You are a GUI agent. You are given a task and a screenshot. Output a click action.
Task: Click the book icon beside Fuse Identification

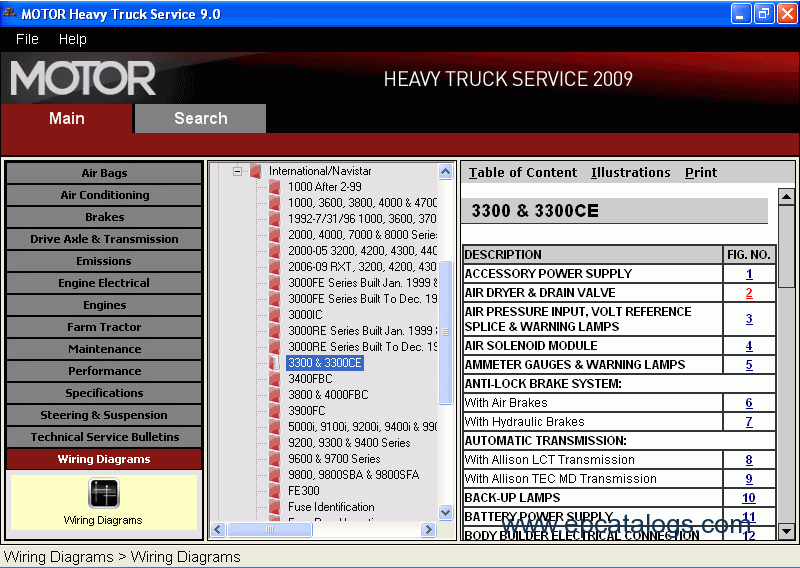coord(274,507)
